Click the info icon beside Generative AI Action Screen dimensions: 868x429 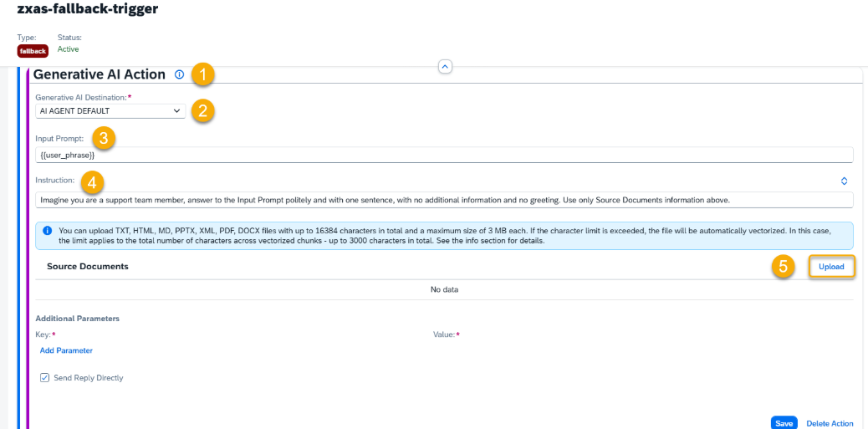point(179,75)
